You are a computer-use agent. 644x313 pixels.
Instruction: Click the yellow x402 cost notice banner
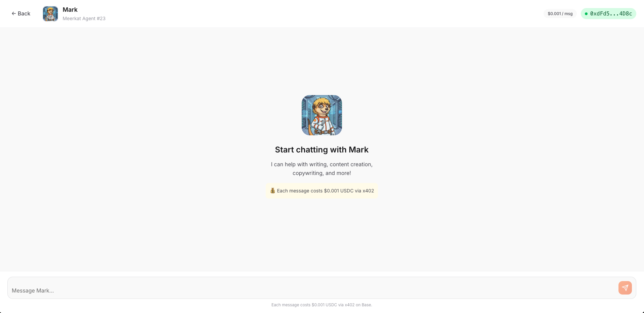(322, 191)
